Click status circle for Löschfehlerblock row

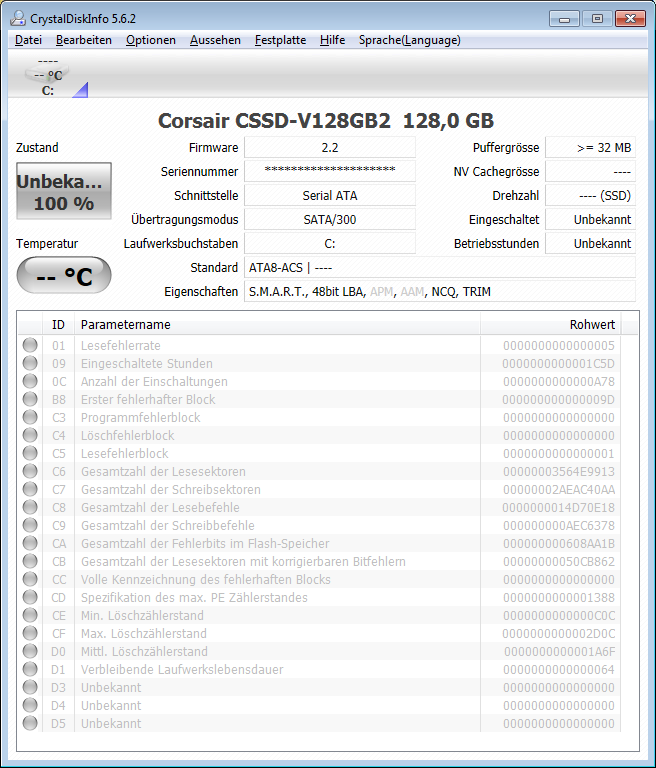pos(30,435)
